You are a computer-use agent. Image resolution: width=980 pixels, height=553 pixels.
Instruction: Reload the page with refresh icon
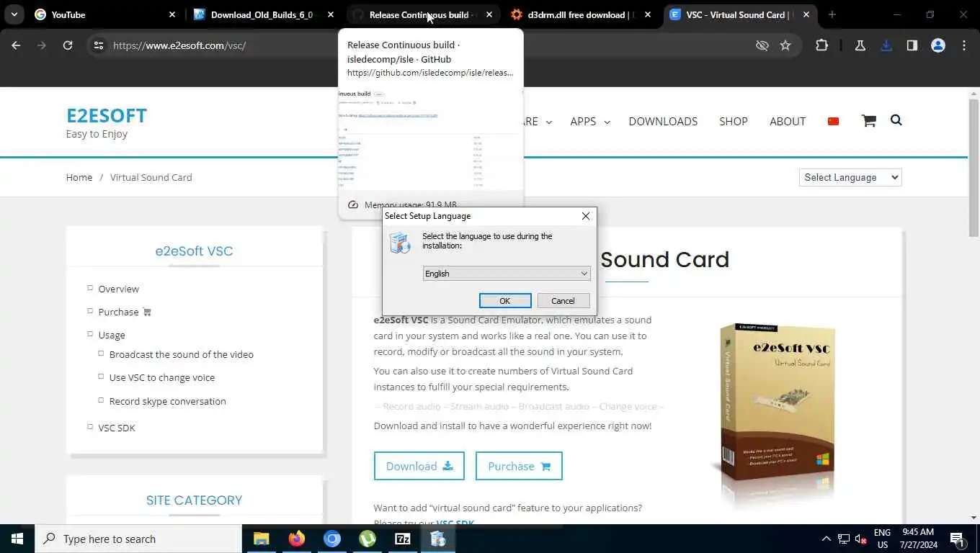[68, 45]
